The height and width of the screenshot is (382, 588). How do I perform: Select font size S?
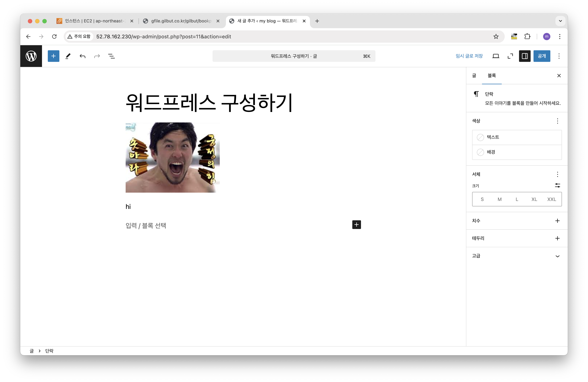click(x=482, y=199)
